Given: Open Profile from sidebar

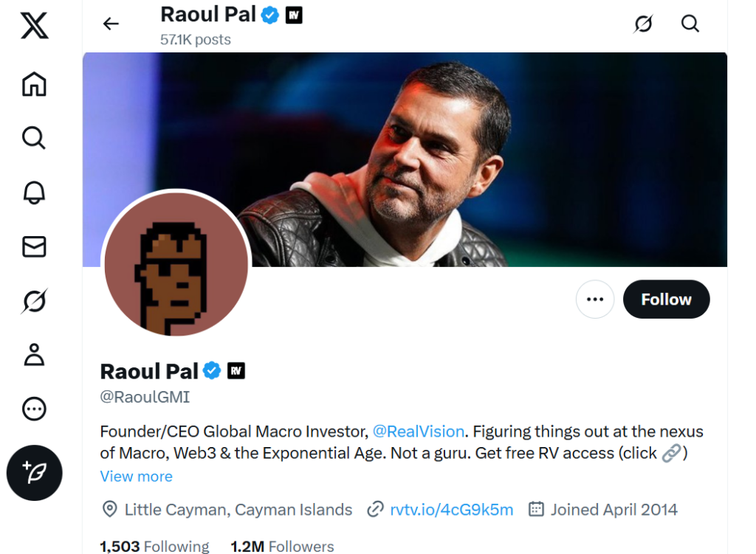Looking at the screenshot, I should point(34,355).
